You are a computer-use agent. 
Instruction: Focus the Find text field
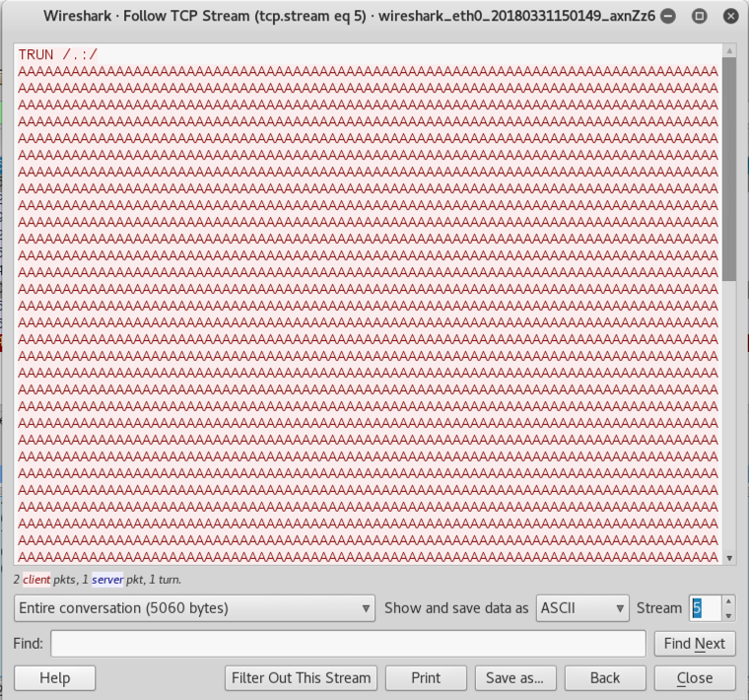pyautogui.click(x=348, y=643)
